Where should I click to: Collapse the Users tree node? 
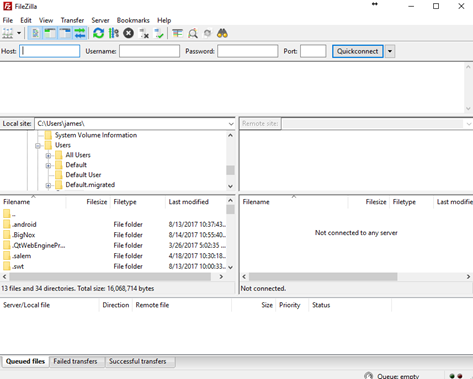(38, 146)
